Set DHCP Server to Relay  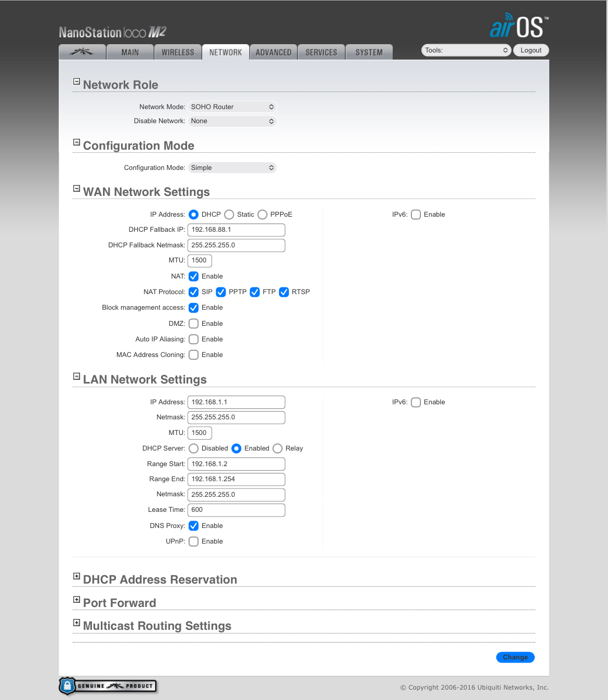(277, 448)
